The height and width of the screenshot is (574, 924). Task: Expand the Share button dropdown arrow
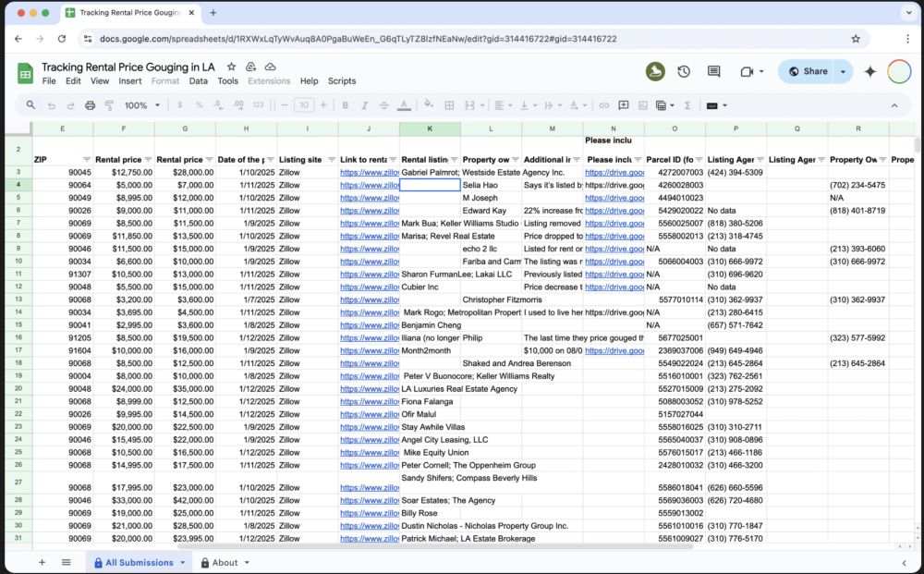point(843,71)
